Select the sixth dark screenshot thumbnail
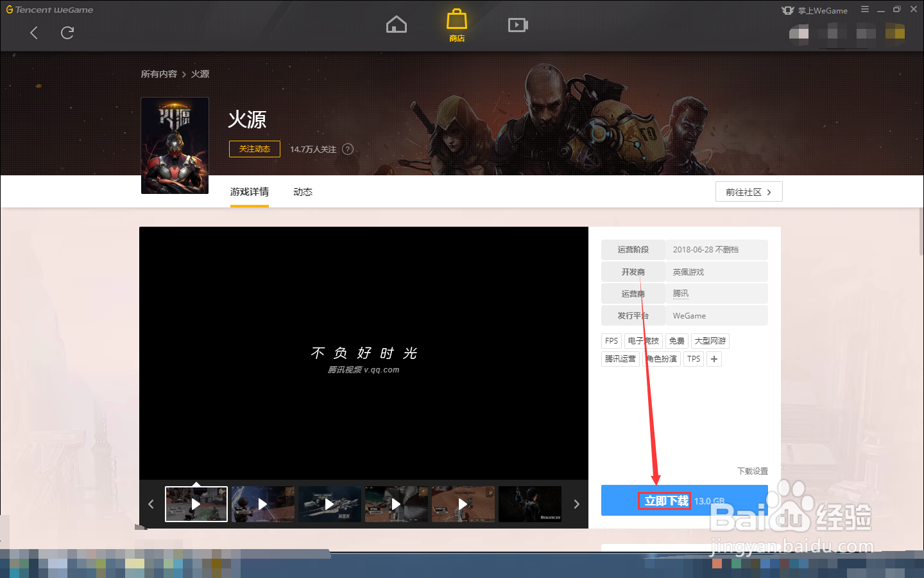924x578 pixels. [530, 504]
